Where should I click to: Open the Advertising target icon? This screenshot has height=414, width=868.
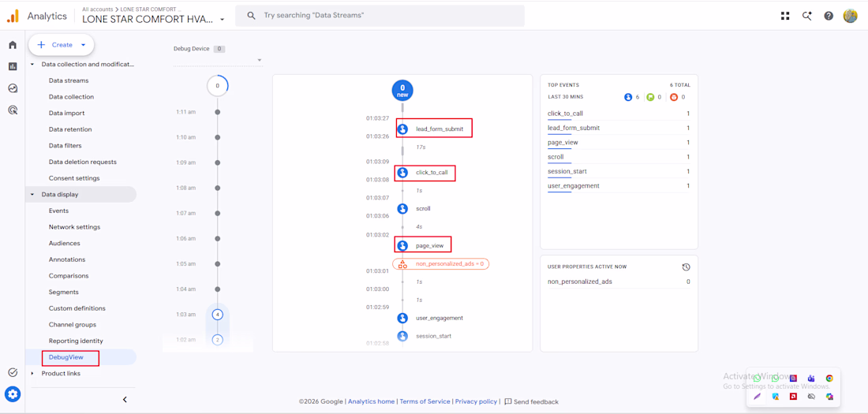click(13, 110)
